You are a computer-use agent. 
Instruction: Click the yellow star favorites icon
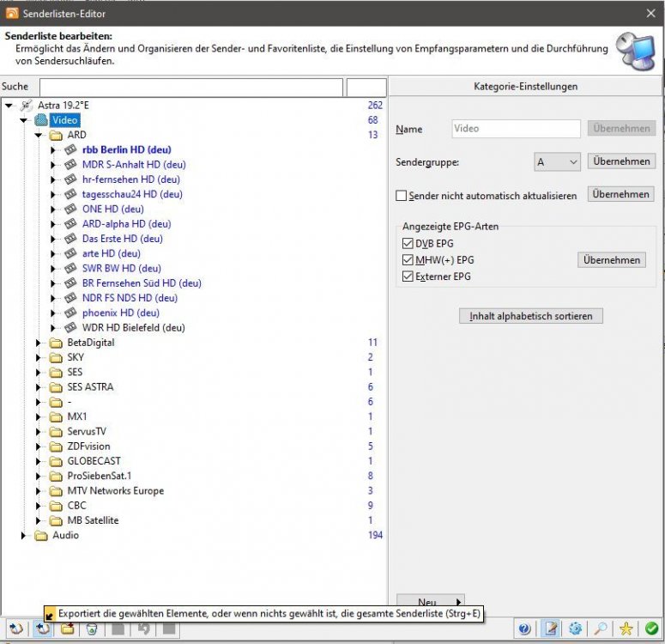627,629
